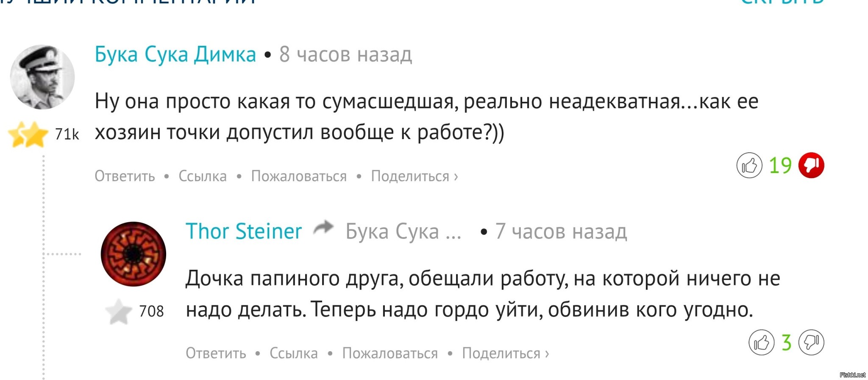Image resolution: width=868 pixels, height=380 pixels.
Task: Open Thor Steiner's round avatar
Action: [133, 254]
